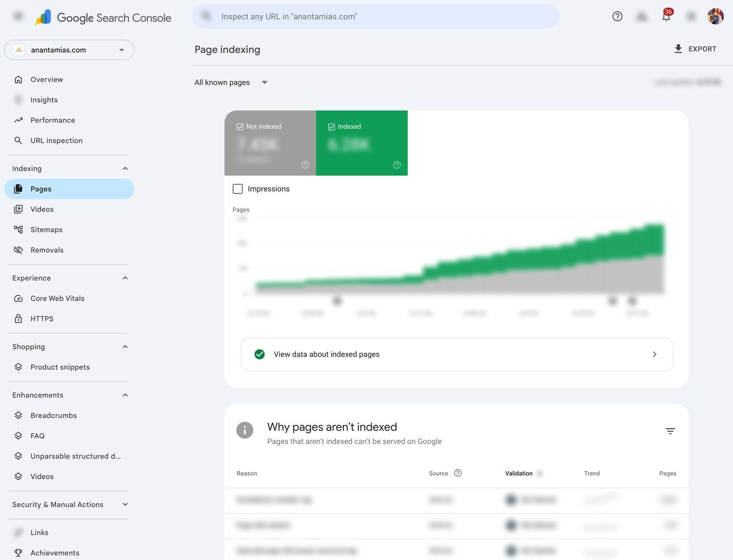
Task: Open the user account avatar
Action: pos(715,16)
